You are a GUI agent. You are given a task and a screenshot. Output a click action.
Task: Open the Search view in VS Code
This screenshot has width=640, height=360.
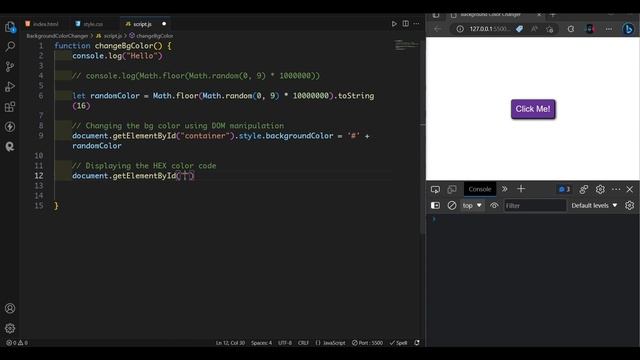tap(10, 47)
